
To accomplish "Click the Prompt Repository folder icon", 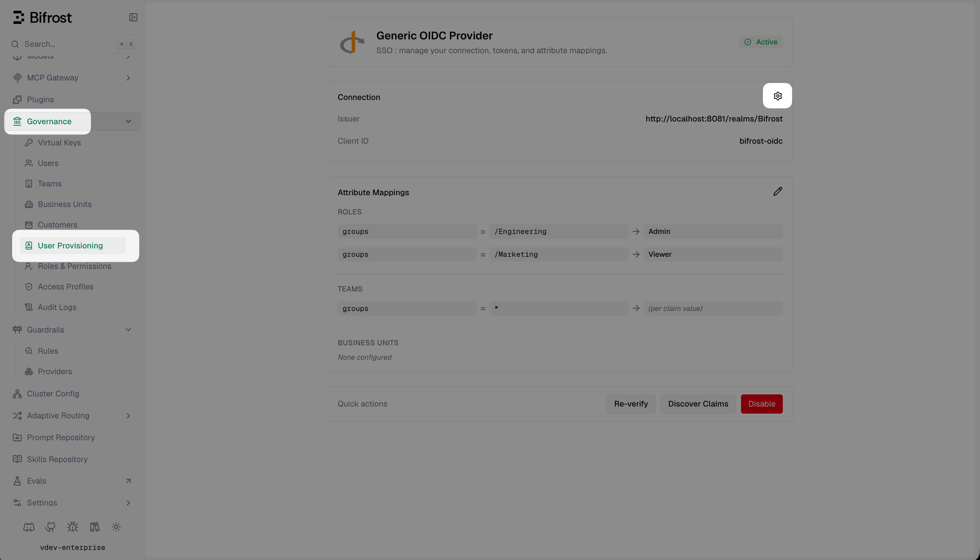I will [17, 437].
